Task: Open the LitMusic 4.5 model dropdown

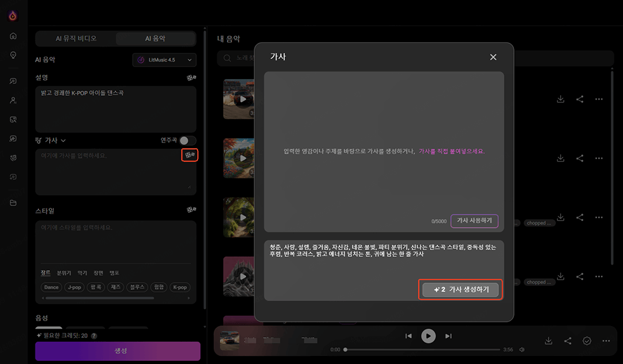Action: click(166, 60)
